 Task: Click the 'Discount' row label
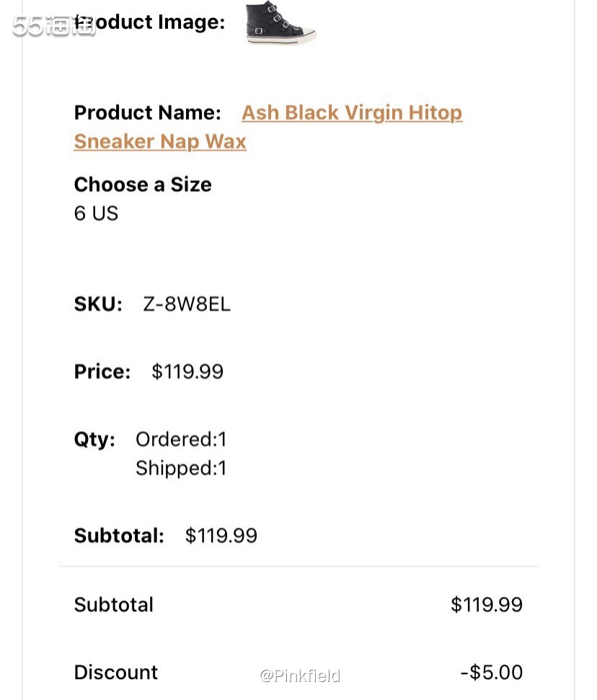[115, 672]
